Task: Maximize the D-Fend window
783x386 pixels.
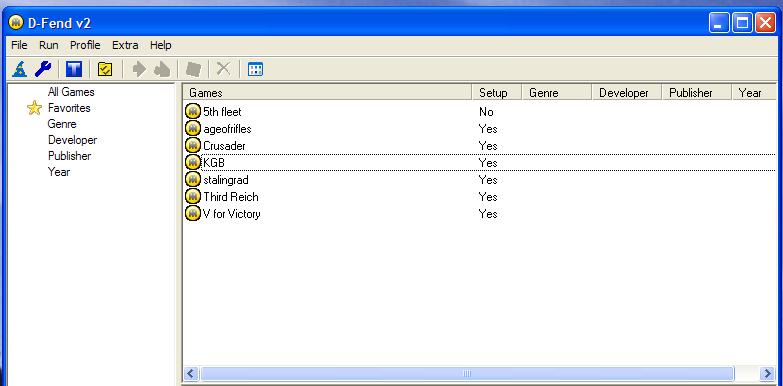Action: (x=743, y=23)
